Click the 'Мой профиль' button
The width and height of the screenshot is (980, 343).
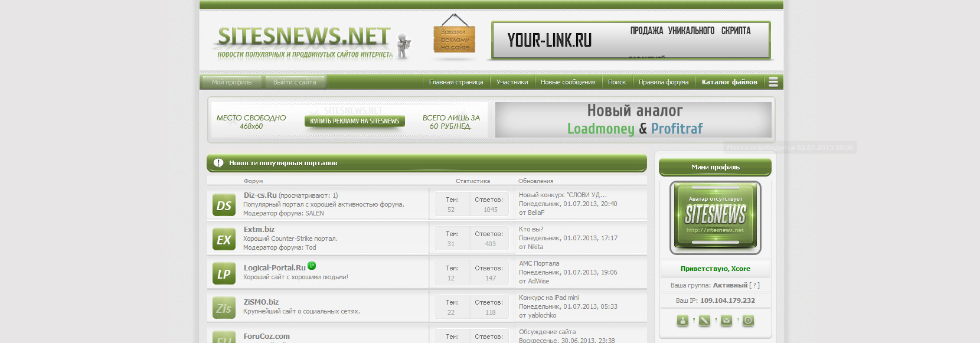click(x=231, y=82)
